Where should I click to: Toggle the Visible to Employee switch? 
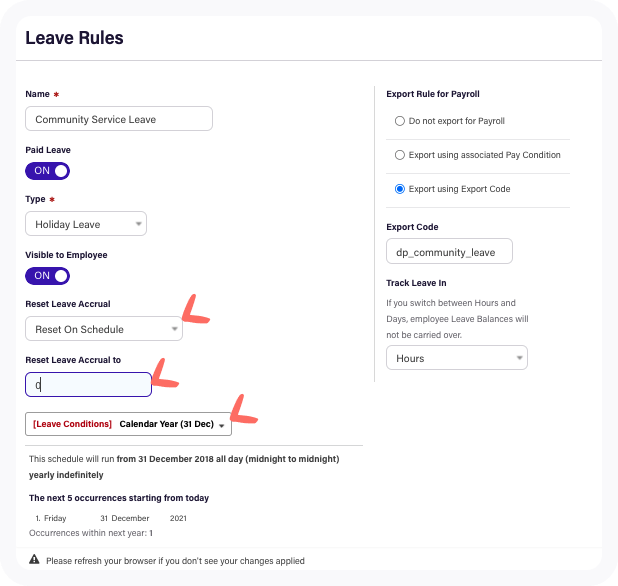(x=47, y=276)
